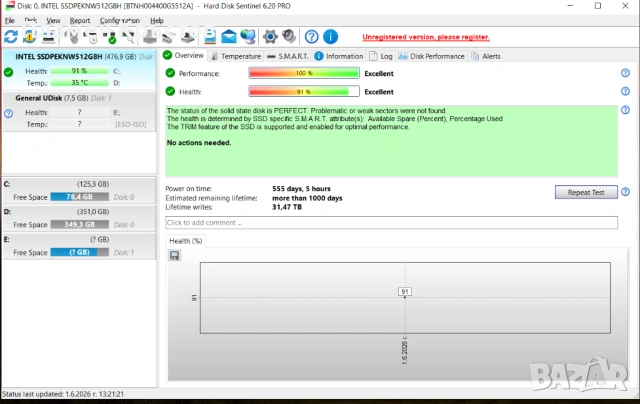This screenshot has height=404, width=640.
Task: Click the question mark Help toolbar icon
Action: coord(311,37)
